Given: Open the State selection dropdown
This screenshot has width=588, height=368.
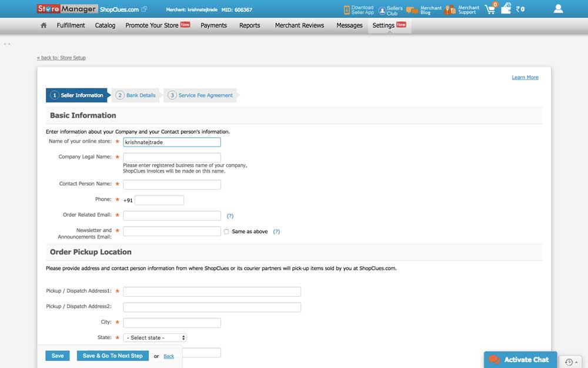Looking at the screenshot, I should 155,337.
